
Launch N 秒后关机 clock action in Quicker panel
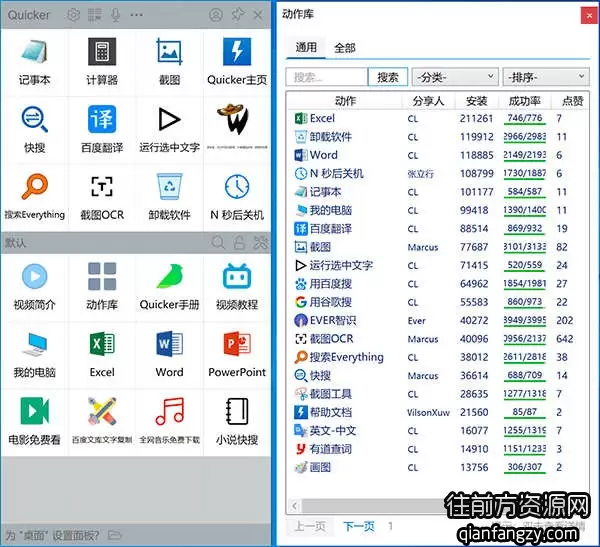pyautogui.click(x=237, y=197)
